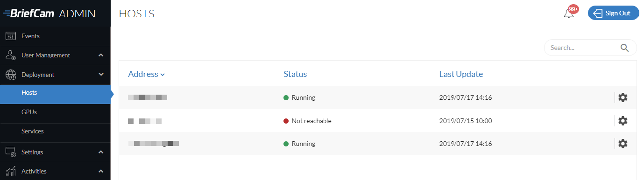Sort by the Status column header
The width and height of the screenshot is (644, 180).
(x=295, y=74)
